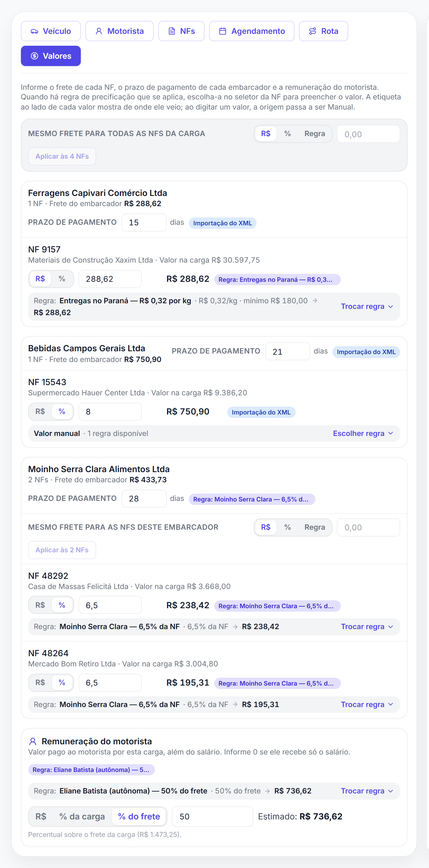Click the Regra tag beside R$ 238,42
Screen dimensions: 429x868
point(277,606)
